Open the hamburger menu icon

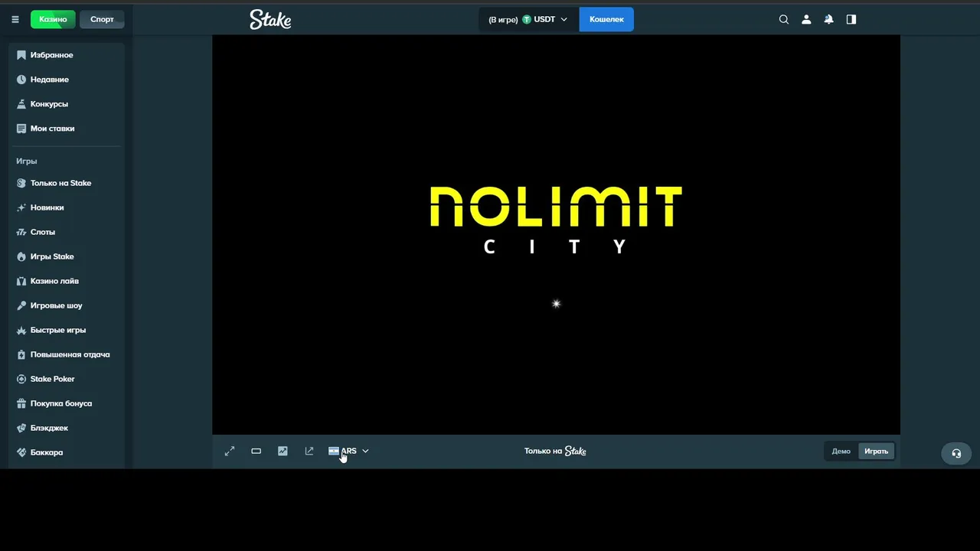click(15, 20)
